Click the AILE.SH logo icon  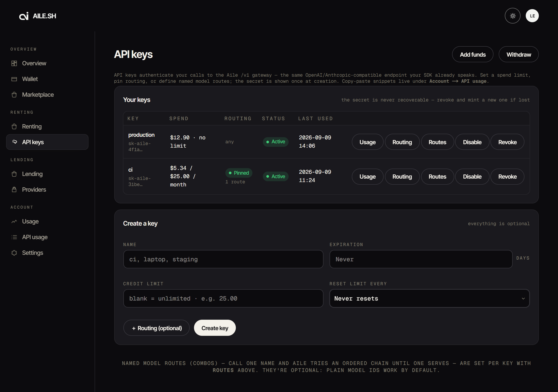(24, 16)
